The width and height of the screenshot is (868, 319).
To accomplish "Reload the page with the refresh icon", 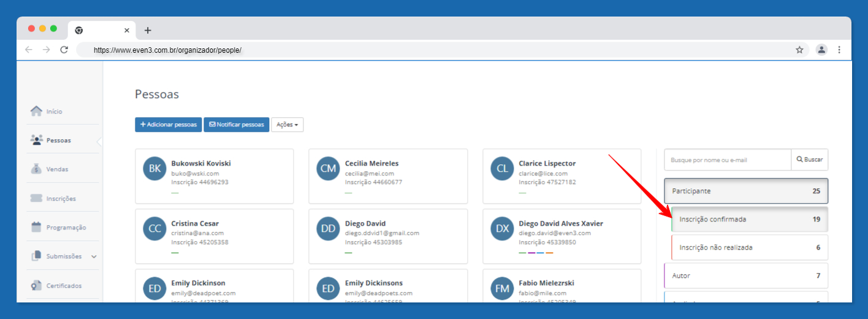I will click(64, 50).
